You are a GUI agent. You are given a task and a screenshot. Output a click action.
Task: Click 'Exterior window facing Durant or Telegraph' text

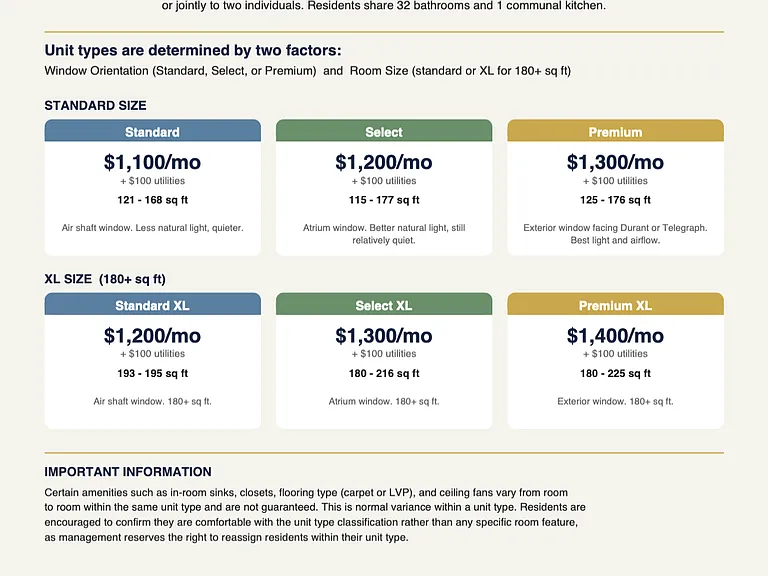coord(615,228)
